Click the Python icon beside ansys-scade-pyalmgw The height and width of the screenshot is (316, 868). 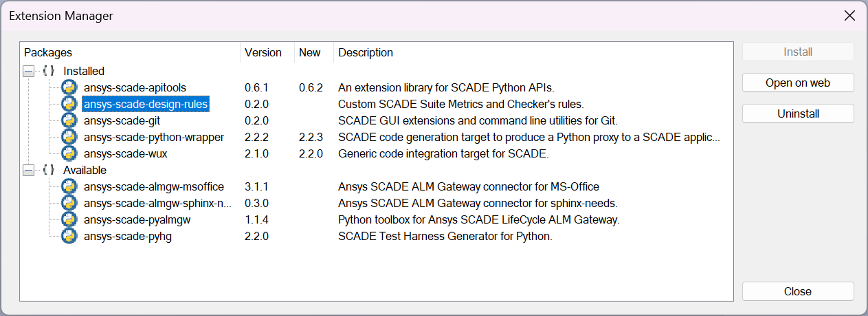pos(69,220)
